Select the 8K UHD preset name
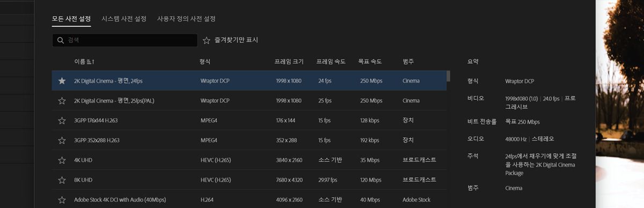 click(83, 180)
